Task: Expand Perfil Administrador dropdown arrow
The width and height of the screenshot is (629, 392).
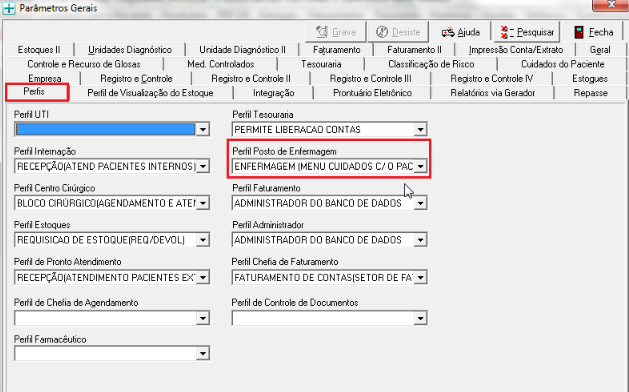Action: click(x=420, y=240)
